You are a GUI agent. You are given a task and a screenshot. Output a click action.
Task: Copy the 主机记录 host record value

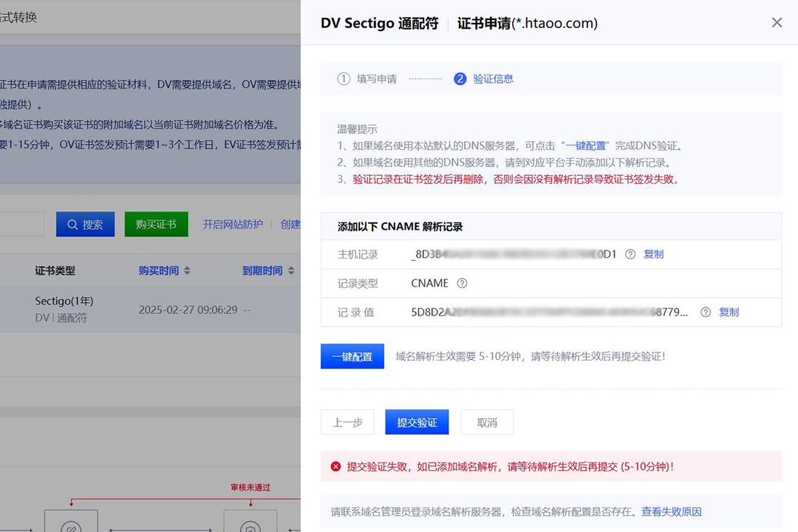[x=653, y=254]
